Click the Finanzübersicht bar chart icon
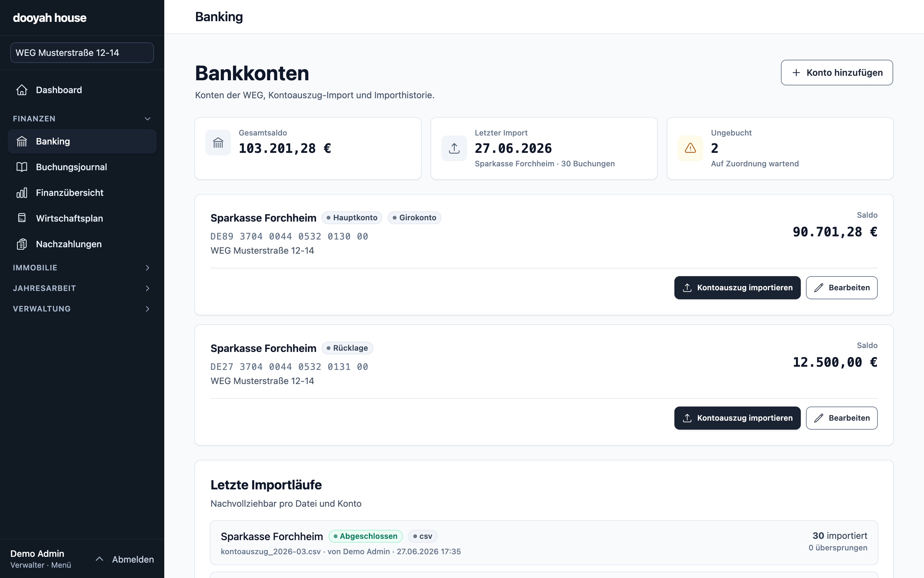This screenshot has height=578, width=924. pyautogui.click(x=22, y=193)
